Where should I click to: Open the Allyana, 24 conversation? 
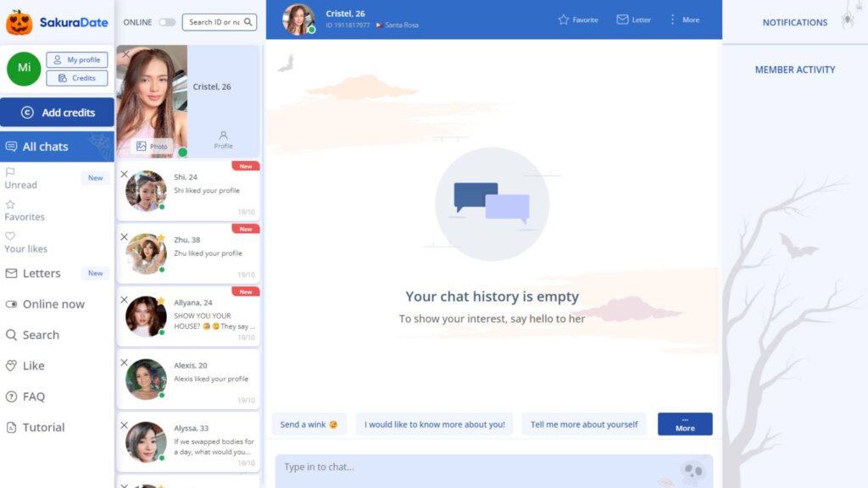(x=188, y=317)
